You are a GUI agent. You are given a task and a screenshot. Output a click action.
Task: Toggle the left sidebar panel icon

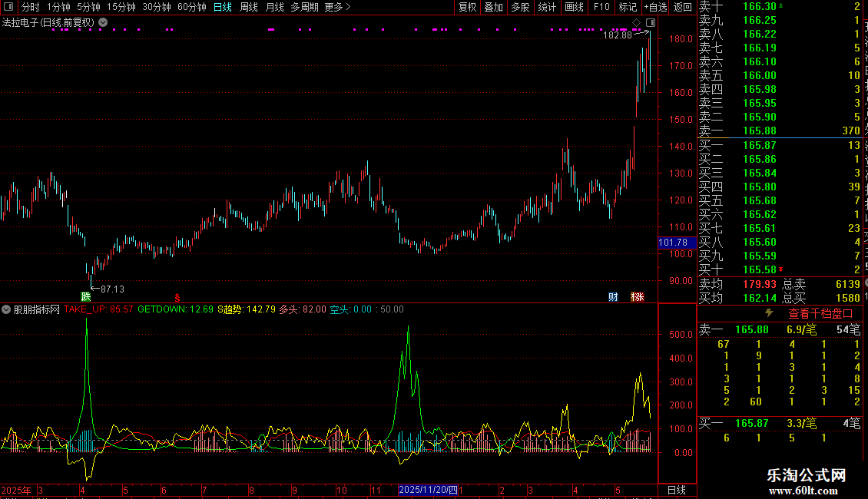click(x=8, y=7)
